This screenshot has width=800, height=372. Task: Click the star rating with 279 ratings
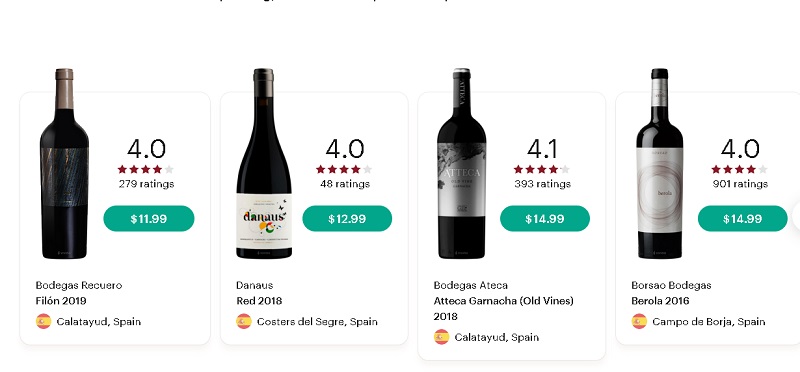point(146,169)
